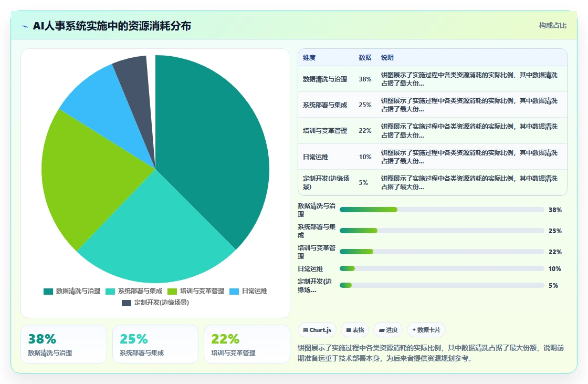Click the 培训与变革管理 progress bar
The image size is (588, 384).
pos(442,252)
